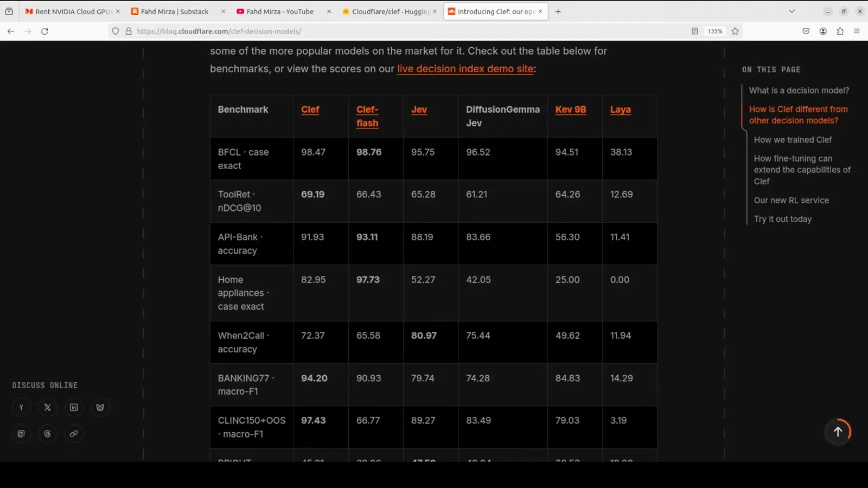This screenshot has height=488, width=868.
Task: Close the Introducing Clef tab
Action: pos(540,11)
